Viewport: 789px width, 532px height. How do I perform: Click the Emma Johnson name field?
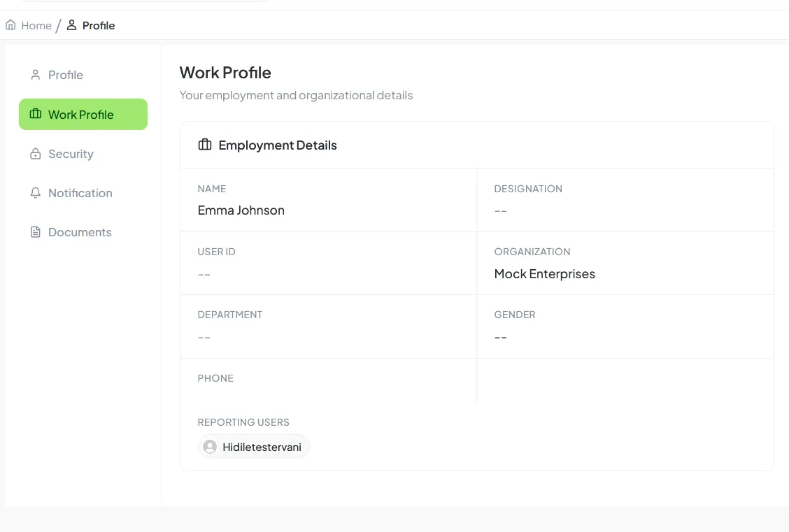[x=241, y=210]
